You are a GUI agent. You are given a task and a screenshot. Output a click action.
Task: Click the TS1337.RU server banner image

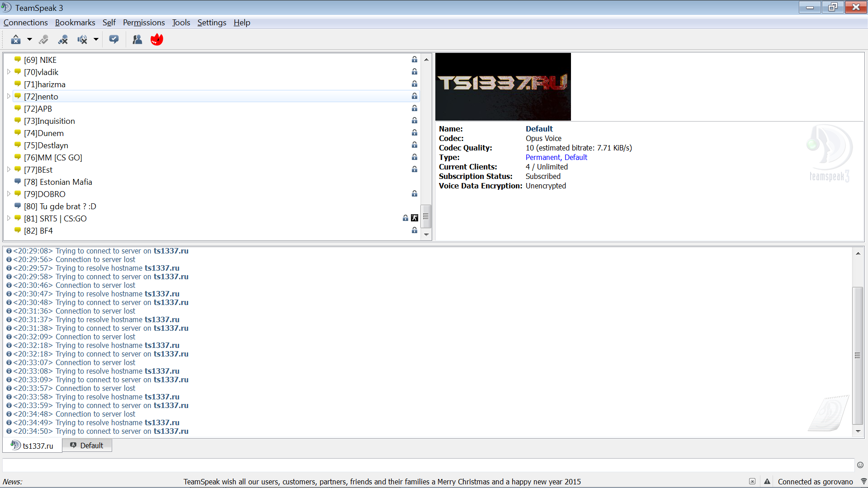[503, 87]
